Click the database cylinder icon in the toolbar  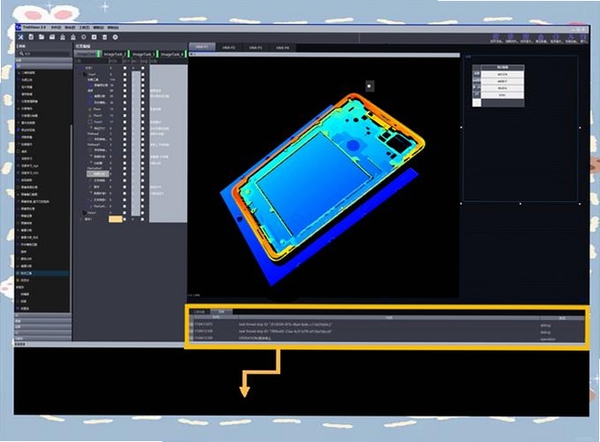pos(104,37)
